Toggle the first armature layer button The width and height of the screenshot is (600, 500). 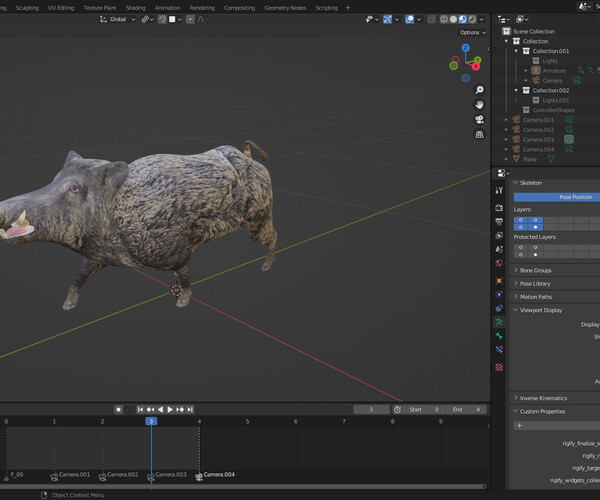coord(521,220)
